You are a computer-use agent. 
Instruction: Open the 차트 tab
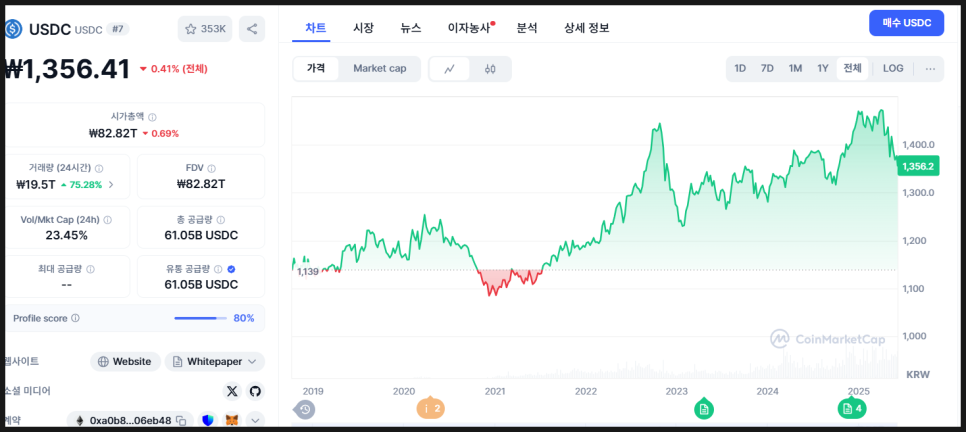315,27
